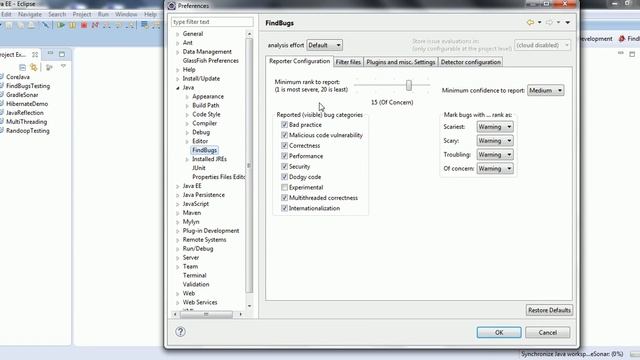Select the Reporter Configuration tab

point(299,61)
